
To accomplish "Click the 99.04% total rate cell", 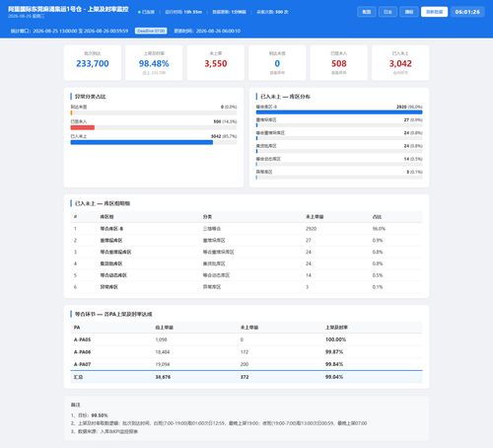I will point(334,377).
